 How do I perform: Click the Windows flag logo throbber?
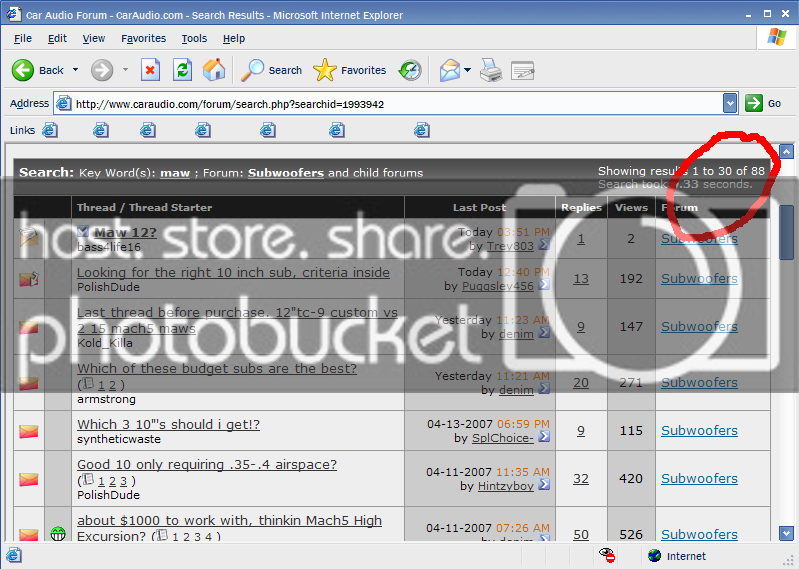point(777,37)
